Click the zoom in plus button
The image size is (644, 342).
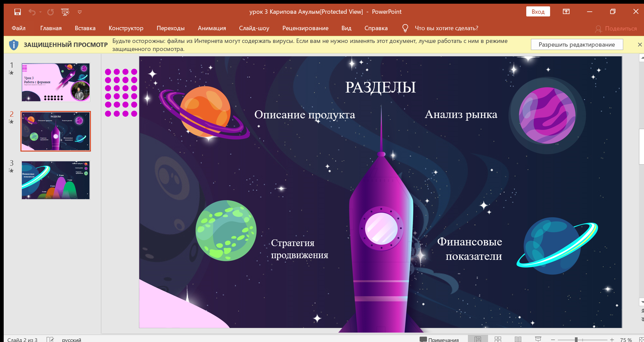612,340
